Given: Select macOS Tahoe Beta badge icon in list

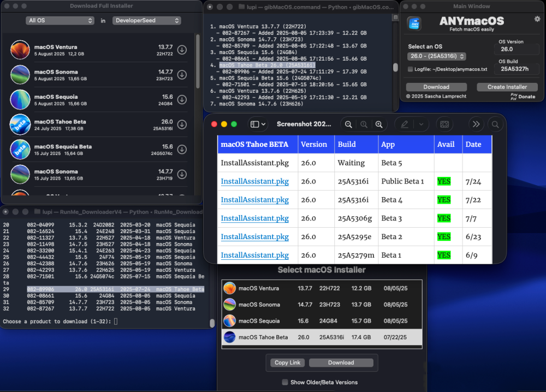Looking at the screenshot, I should coord(20,124).
